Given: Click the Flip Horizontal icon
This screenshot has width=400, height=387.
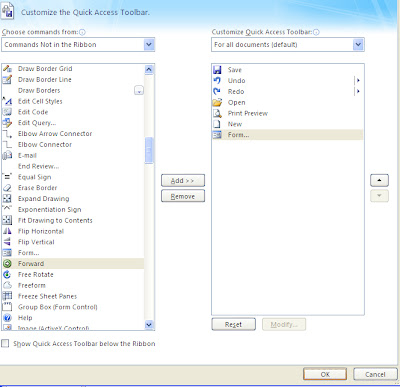Looking at the screenshot, I should tap(7, 231).
